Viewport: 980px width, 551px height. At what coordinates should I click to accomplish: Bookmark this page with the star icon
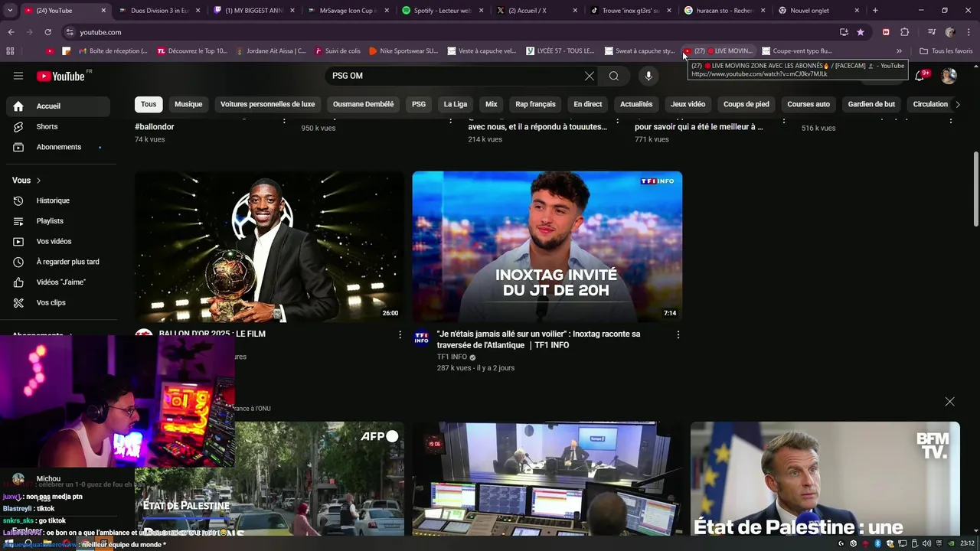(861, 32)
